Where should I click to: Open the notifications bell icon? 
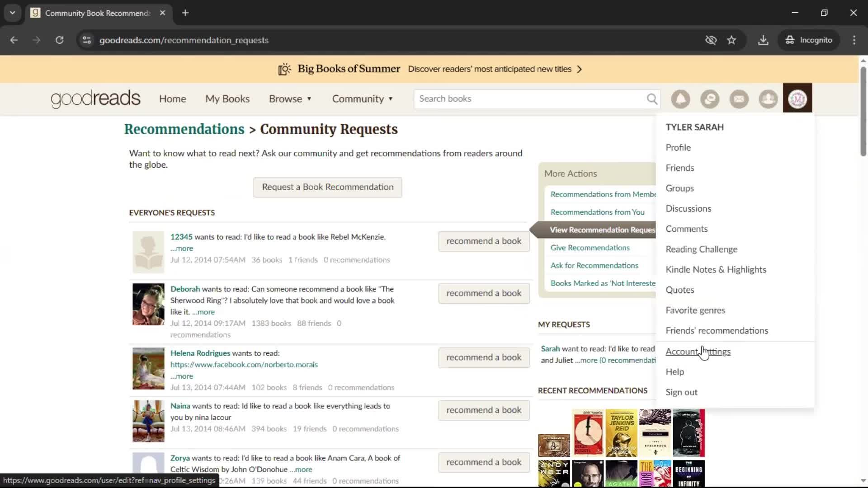pos(680,99)
